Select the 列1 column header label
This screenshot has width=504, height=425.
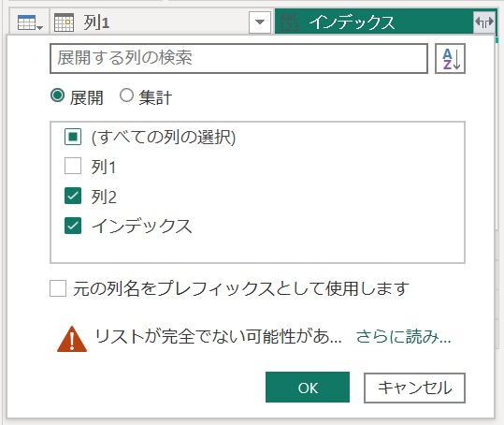[x=96, y=22]
